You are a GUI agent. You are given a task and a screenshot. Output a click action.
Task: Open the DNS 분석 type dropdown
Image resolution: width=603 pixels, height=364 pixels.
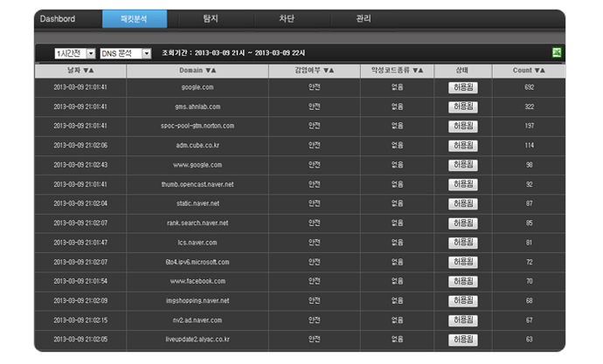coord(126,53)
